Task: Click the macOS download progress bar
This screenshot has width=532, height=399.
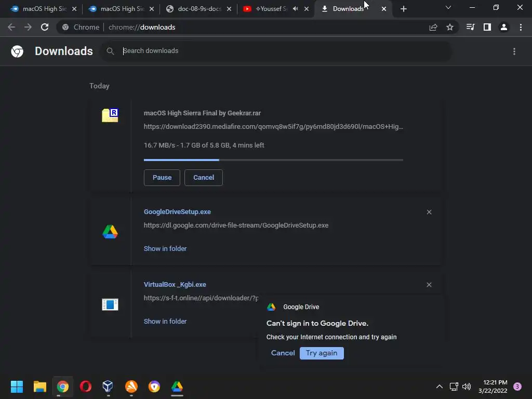Action: click(x=273, y=160)
